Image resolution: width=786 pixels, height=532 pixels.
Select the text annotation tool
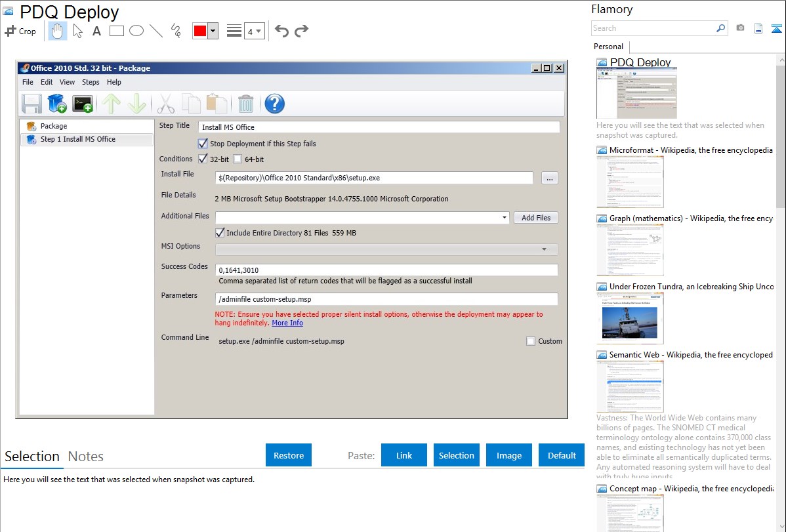click(x=96, y=31)
